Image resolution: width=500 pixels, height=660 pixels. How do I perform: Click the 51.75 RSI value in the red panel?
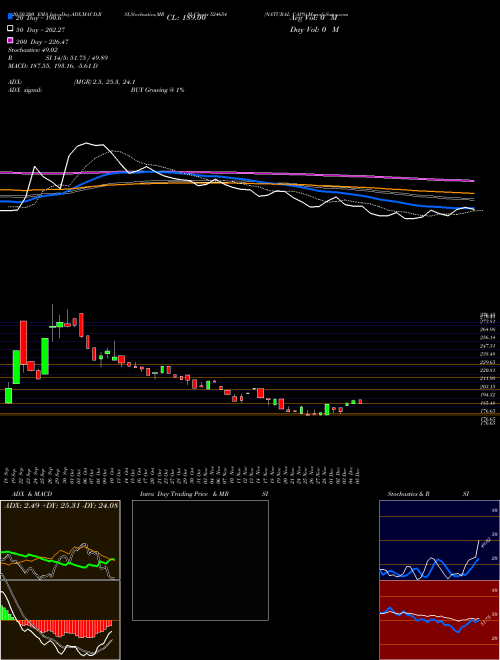[x=485, y=620]
